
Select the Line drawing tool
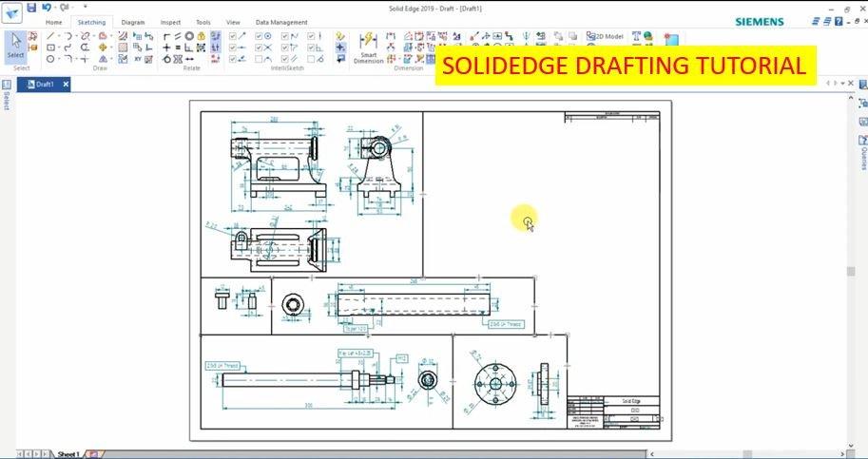point(51,36)
